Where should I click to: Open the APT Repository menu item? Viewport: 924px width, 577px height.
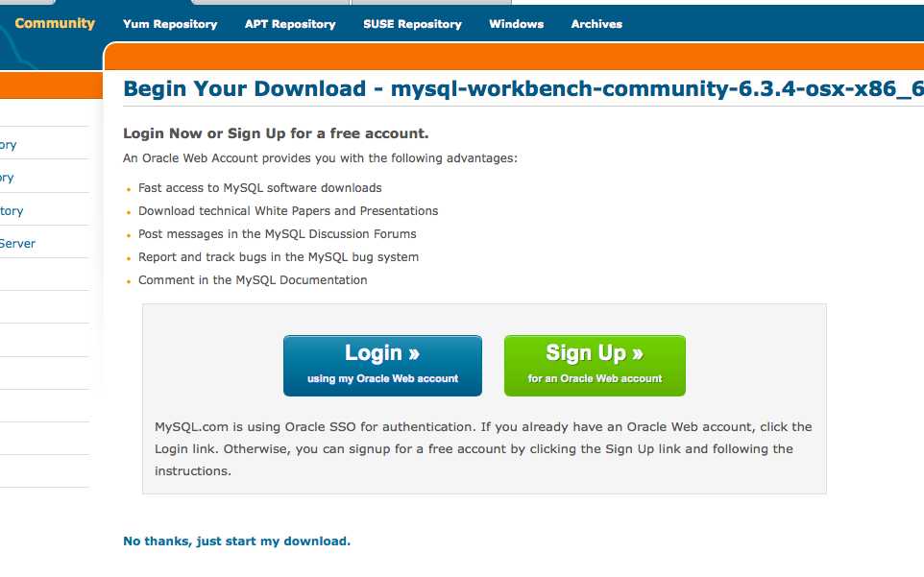[x=290, y=24]
